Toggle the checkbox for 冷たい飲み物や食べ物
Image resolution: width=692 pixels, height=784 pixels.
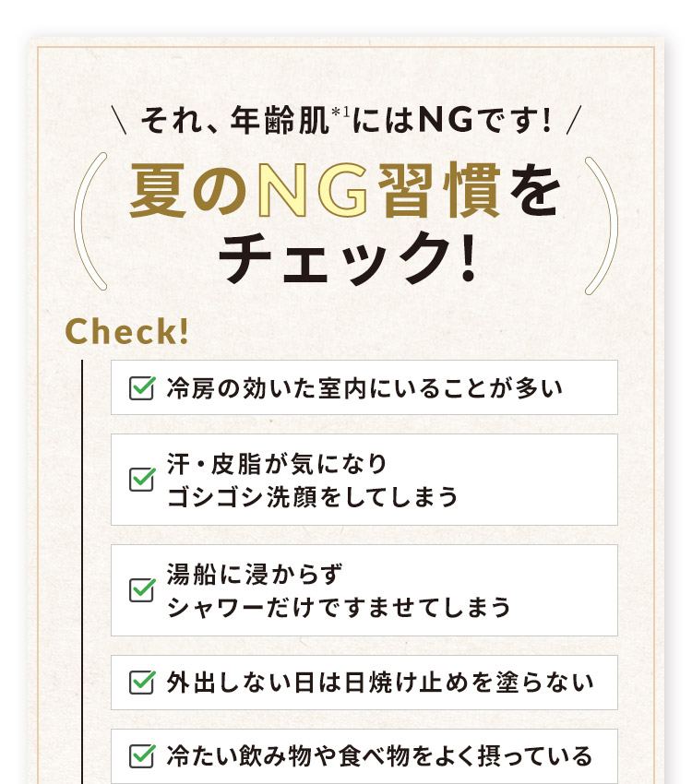pyautogui.click(x=142, y=755)
